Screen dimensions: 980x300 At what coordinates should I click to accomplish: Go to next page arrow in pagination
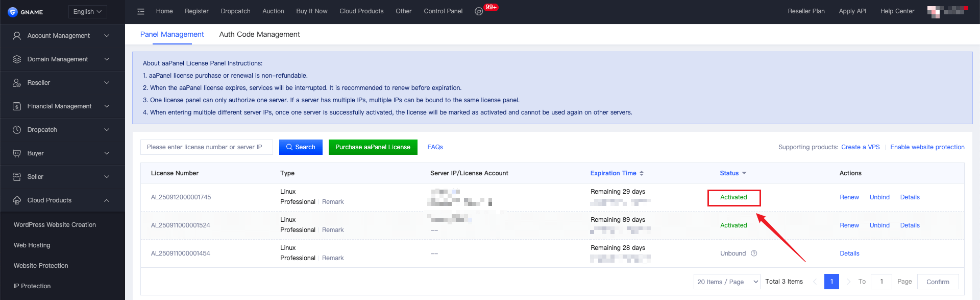tap(848, 282)
